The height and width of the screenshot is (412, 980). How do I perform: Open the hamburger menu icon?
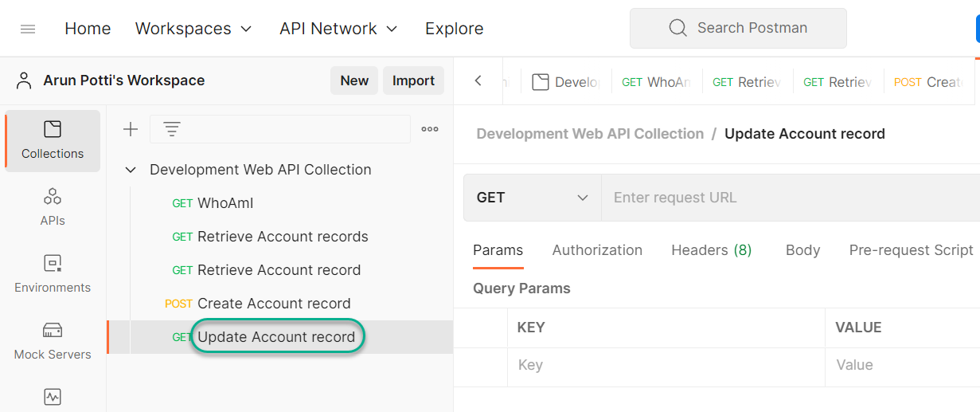click(x=28, y=29)
